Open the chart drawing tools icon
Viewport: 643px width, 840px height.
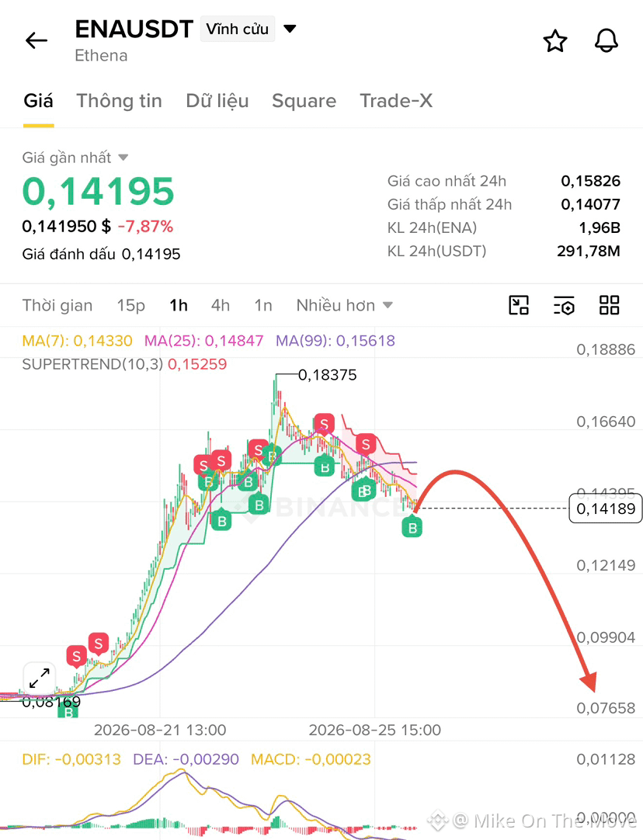tap(519, 305)
